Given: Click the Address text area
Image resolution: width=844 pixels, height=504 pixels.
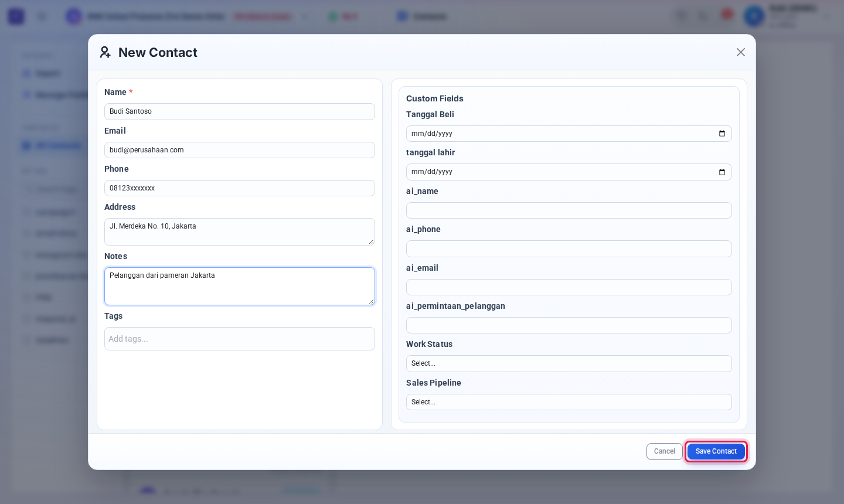Looking at the screenshot, I should point(240,231).
